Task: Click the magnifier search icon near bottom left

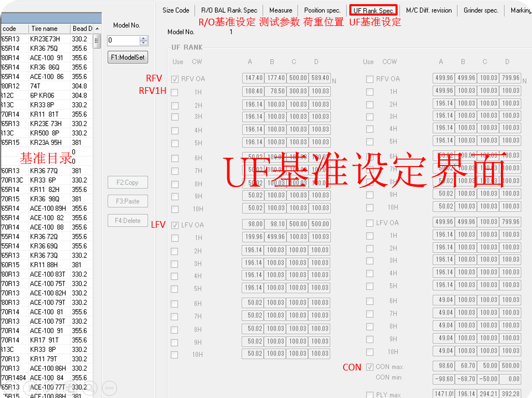Action: pyautogui.click(x=89, y=388)
